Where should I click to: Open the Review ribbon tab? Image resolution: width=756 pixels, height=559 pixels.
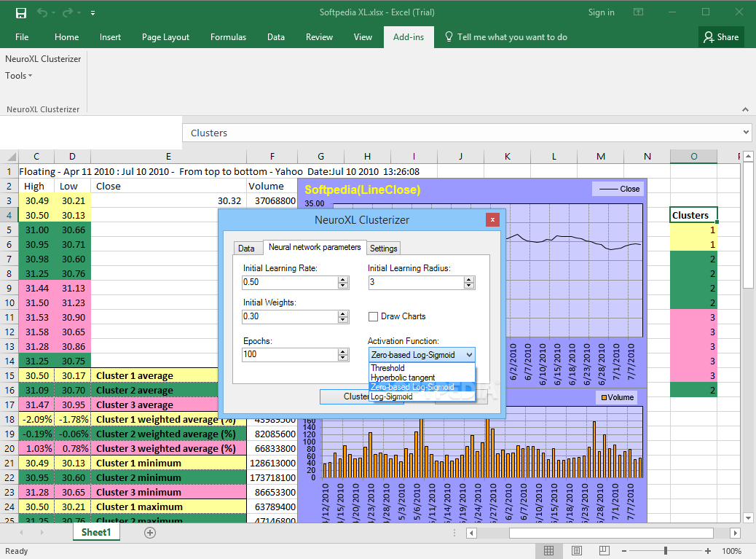319,37
